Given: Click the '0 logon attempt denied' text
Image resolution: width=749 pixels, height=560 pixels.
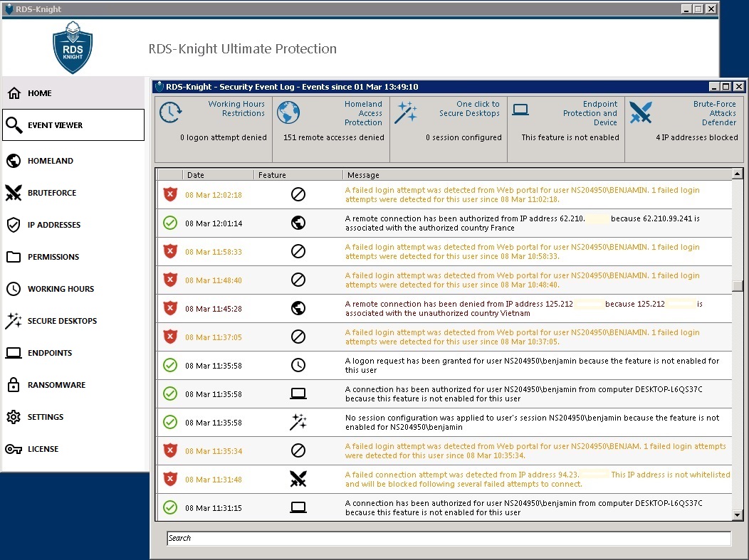Looking at the screenshot, I should click(223, 137).
